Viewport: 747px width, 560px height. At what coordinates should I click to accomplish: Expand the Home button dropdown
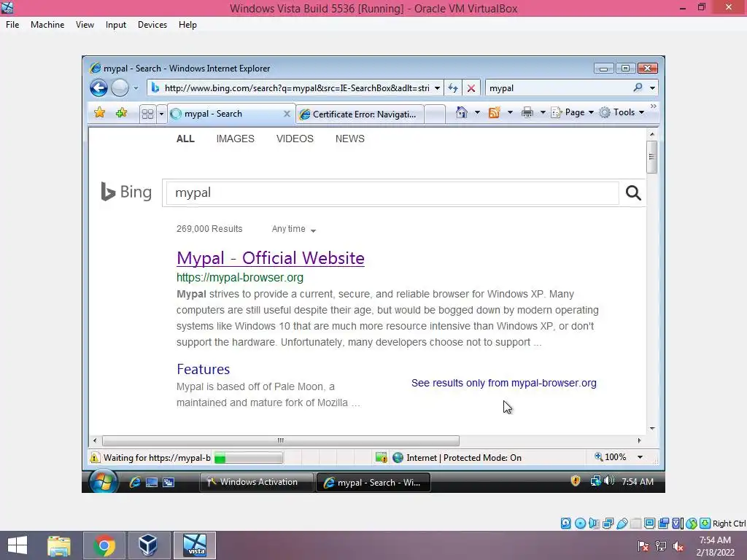click(x=477, y=112)
